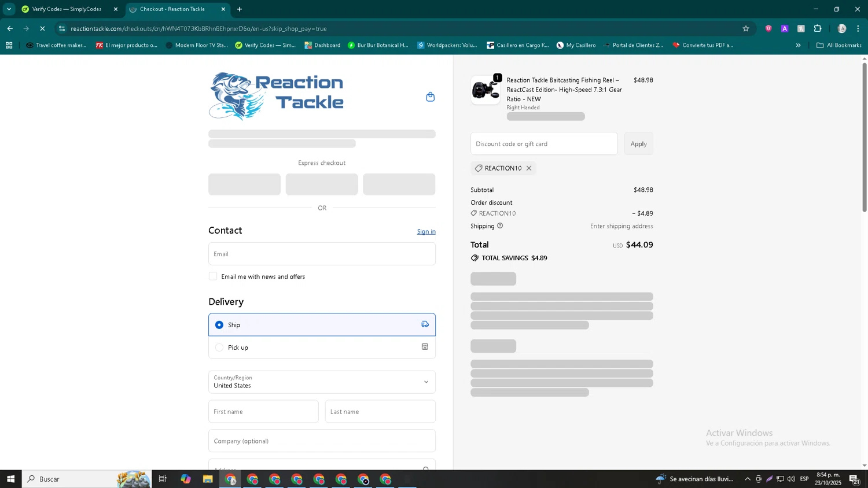868x488 pixels.
Task: Switch to Verify Codes — SimplyCodes tab
Action: click(67, 9)
